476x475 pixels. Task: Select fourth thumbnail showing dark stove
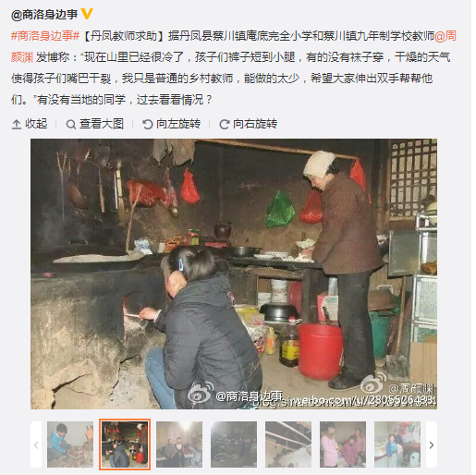tap(234, 445)
